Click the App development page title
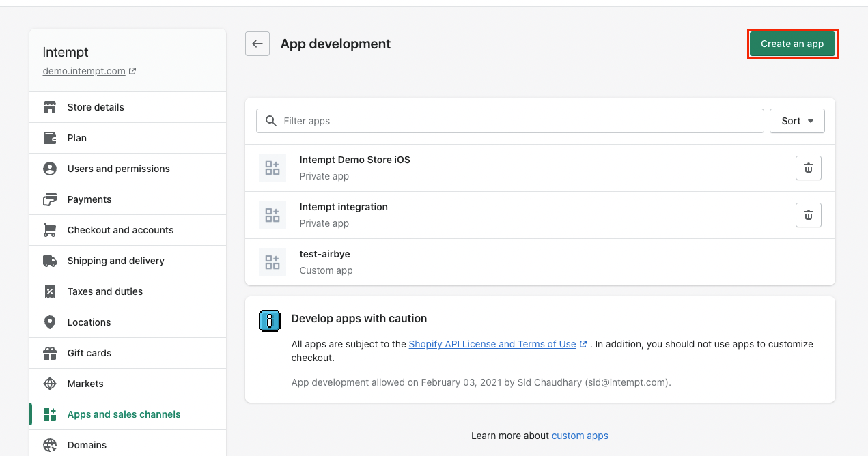This screenshot has width=868, height=456. click(x=336, y=44)
